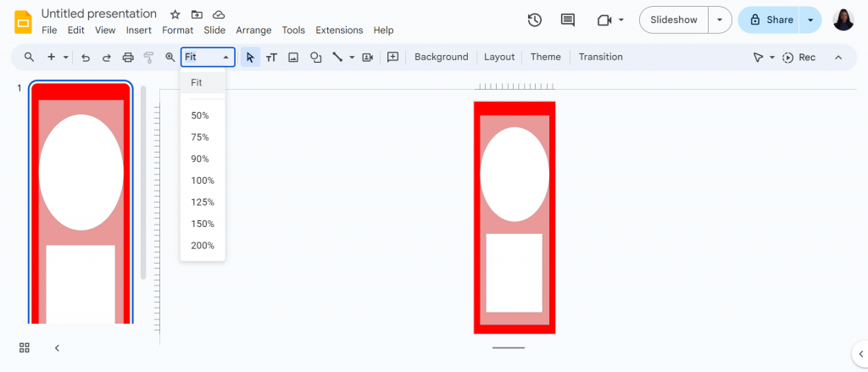Screen dimensions: 868x372
Task: Set zoom to 150%
Action: pyautogui.click(x=203, y=224)
